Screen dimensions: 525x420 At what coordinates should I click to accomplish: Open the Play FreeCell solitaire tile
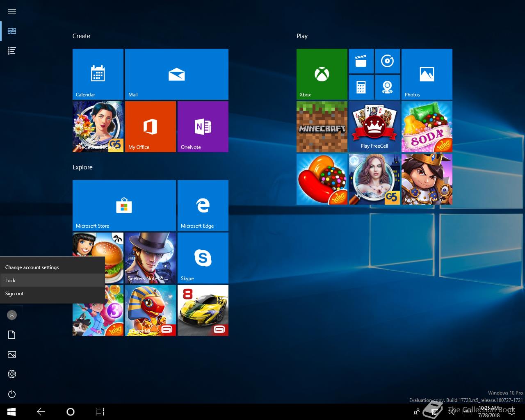374,127
